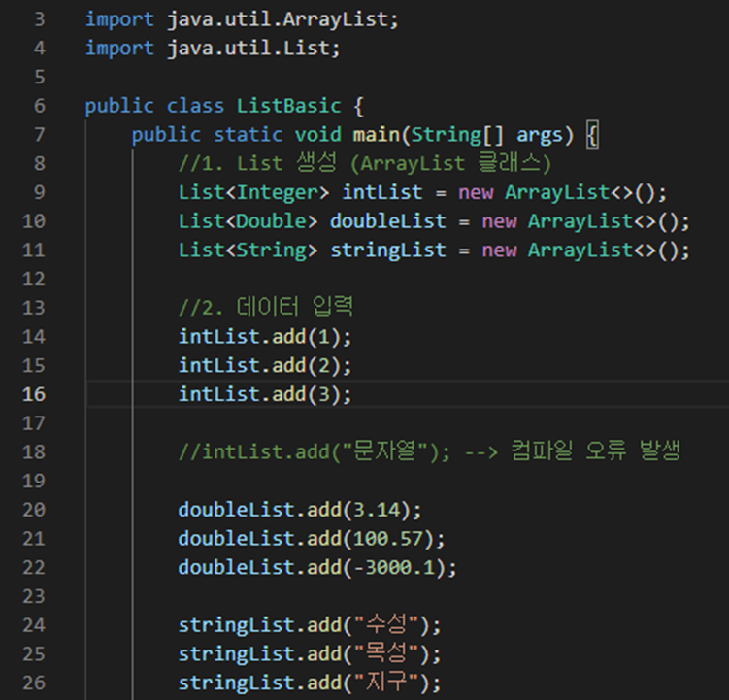Click the main method name

point(376,135)
